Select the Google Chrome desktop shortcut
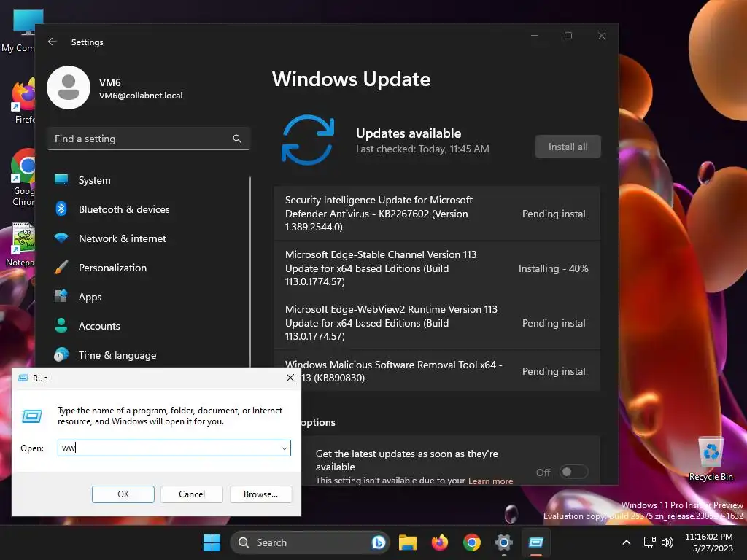This screenshot has height=560, width=747. 23,178
